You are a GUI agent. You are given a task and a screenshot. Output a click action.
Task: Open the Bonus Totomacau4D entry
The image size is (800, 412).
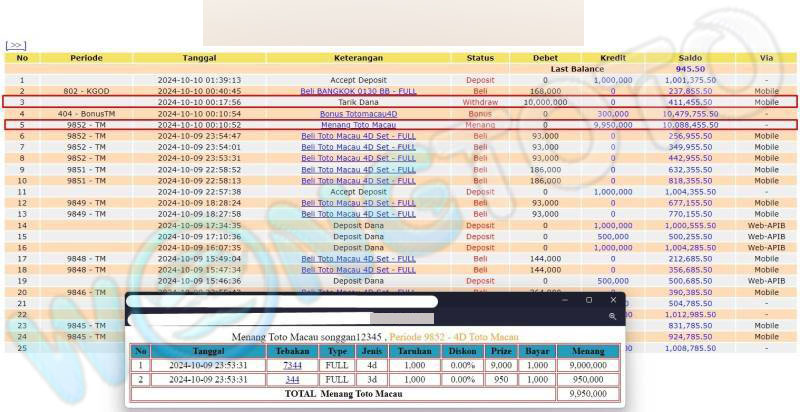[x=358, y=113]
